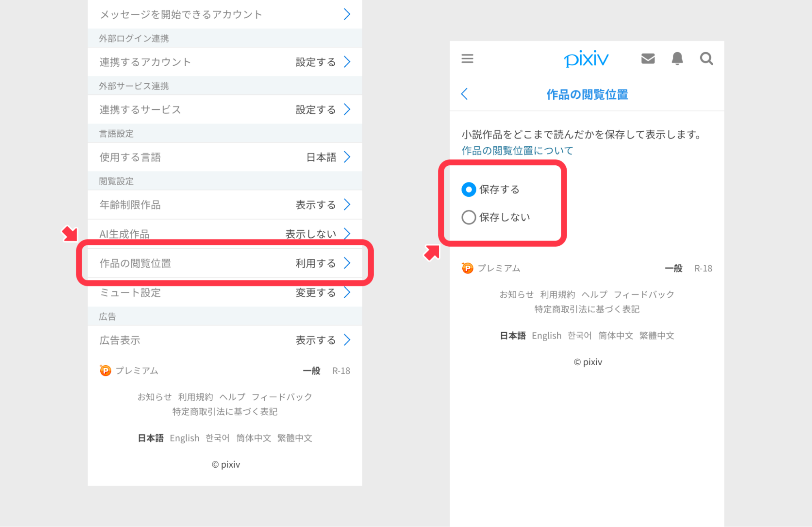
Task: Click Premium P icon in left panel
Action: point(105,371)
